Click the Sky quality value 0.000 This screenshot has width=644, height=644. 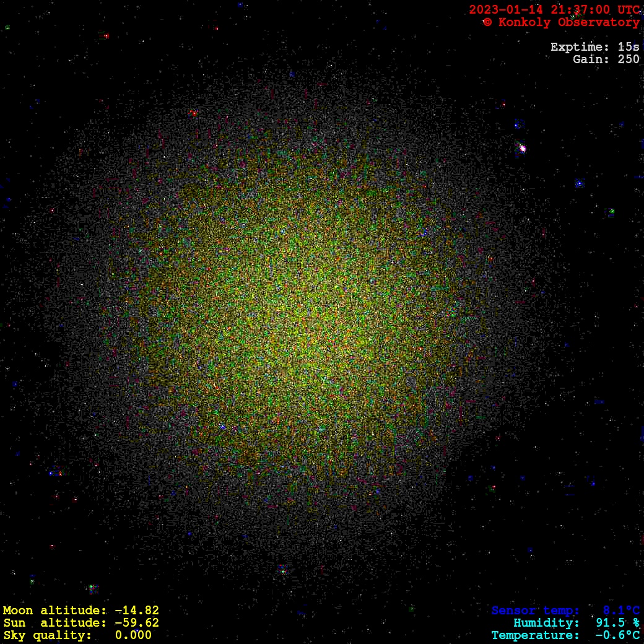[x=133, y=635]
